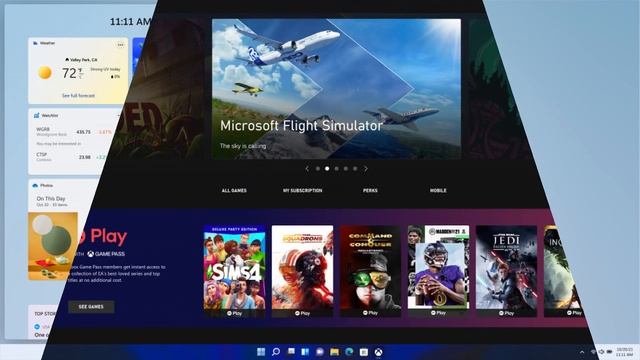Click the Watchlist widget chart icon
This screenshot has width=640, height=360.
point(37,116)
